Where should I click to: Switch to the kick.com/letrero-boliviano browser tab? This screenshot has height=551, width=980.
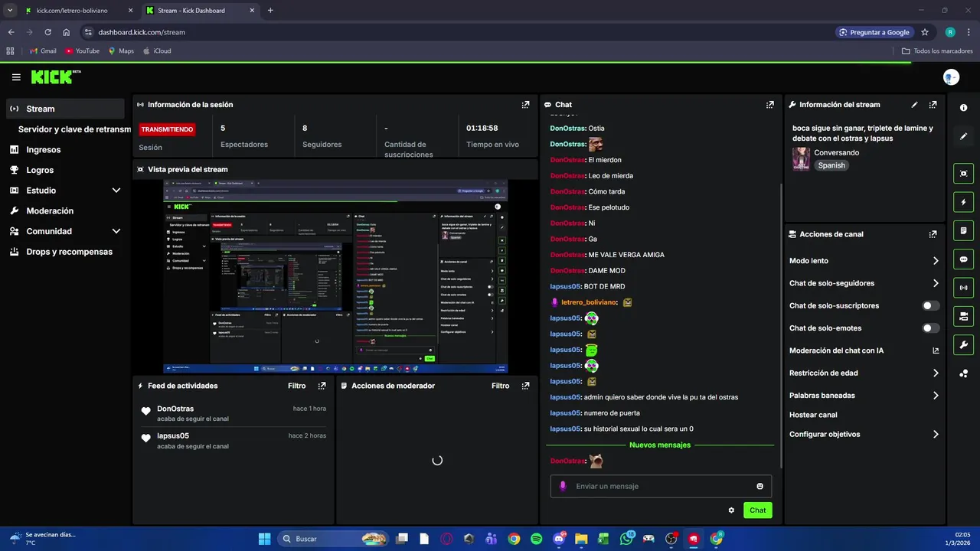pyautogui.click(x=78, y=11)
